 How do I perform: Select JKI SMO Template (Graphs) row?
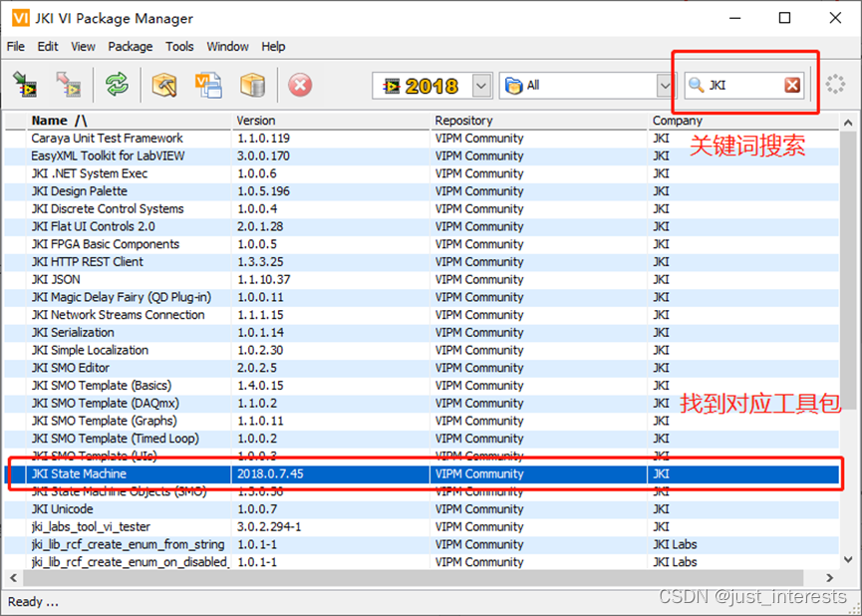[x=422, y=421]
